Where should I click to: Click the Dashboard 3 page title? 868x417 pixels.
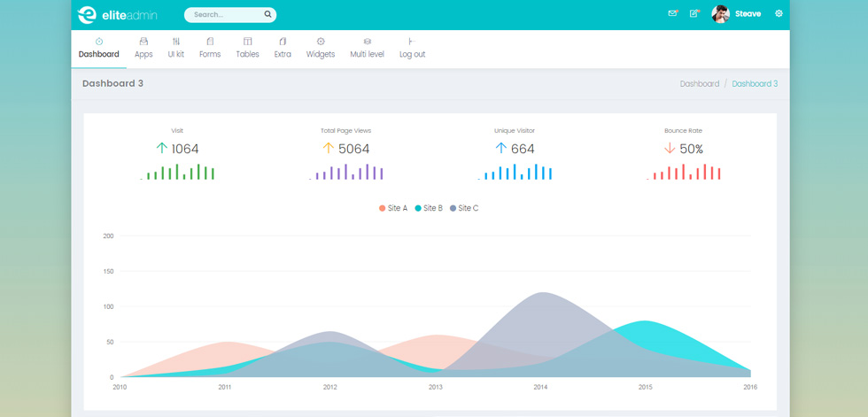(113, 83)
